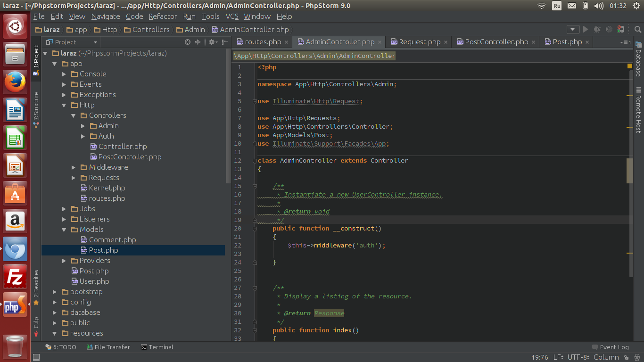Click the inspection status indicator square
The image size is (644, 362).
click(629, 66)
